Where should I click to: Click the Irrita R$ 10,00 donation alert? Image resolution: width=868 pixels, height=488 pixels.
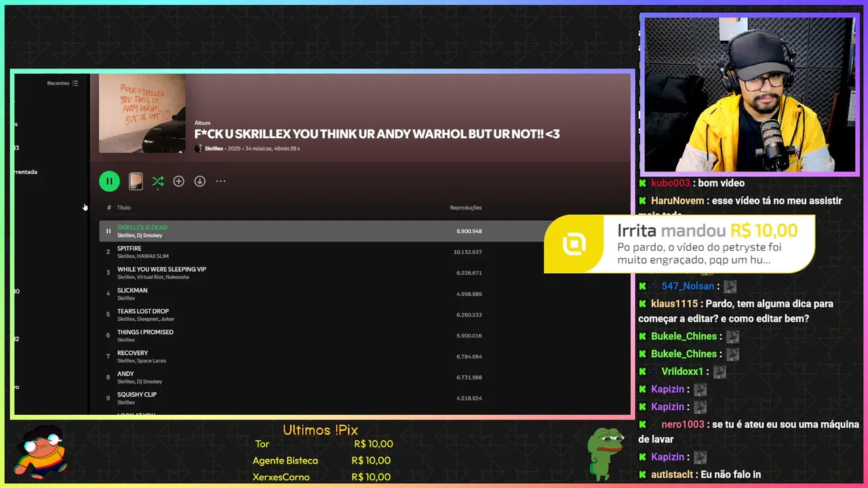(x=679, y=244)
